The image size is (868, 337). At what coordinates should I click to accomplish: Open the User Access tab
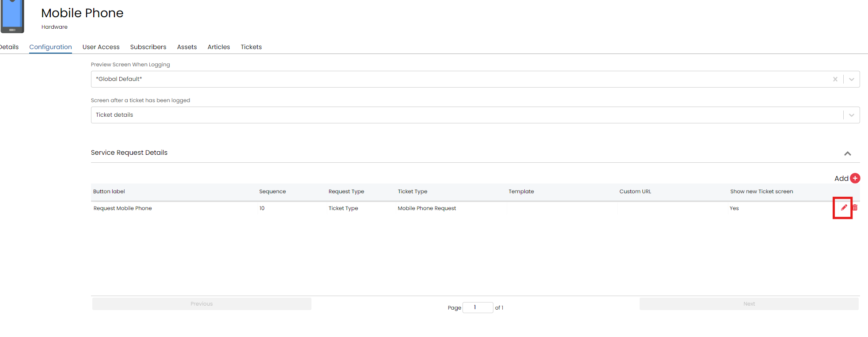(x=101, y=47)
